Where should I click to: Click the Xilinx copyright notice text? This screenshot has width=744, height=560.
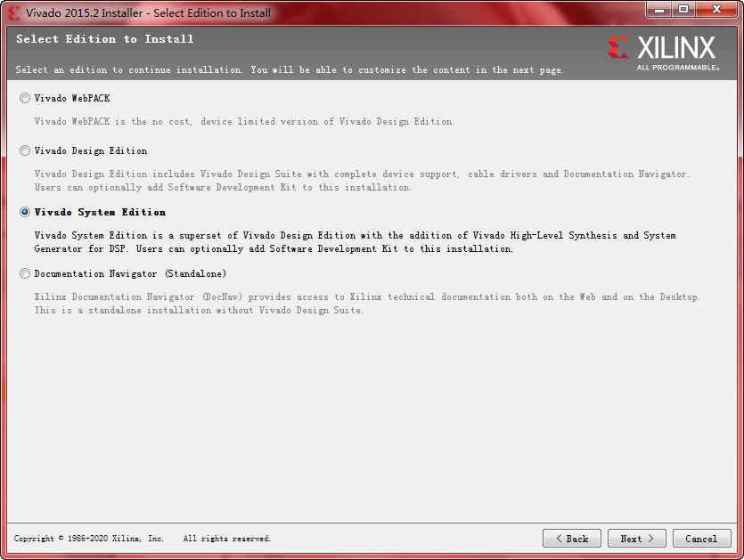coord(142,539)
